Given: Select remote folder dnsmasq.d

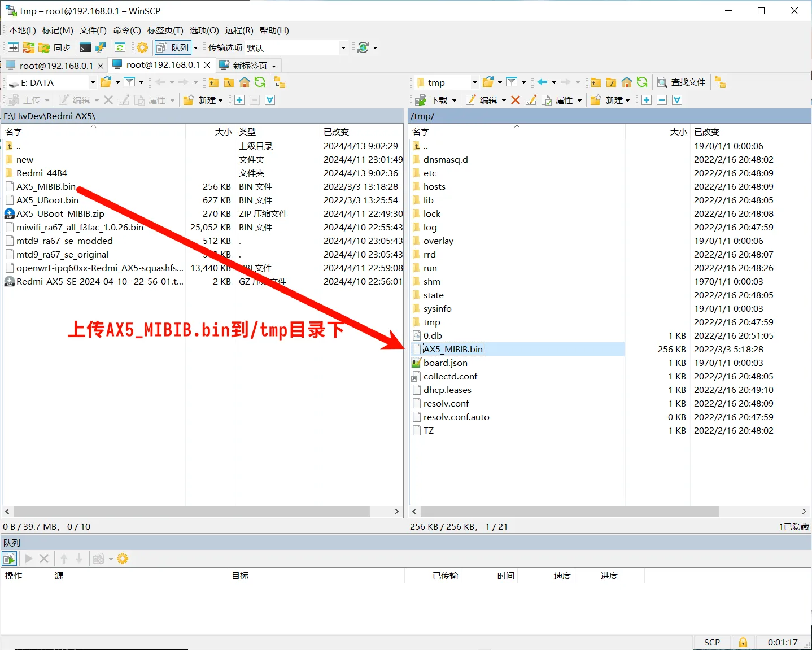Looking at the screenshot, I should pyautogui.click(x=446, y=159).
